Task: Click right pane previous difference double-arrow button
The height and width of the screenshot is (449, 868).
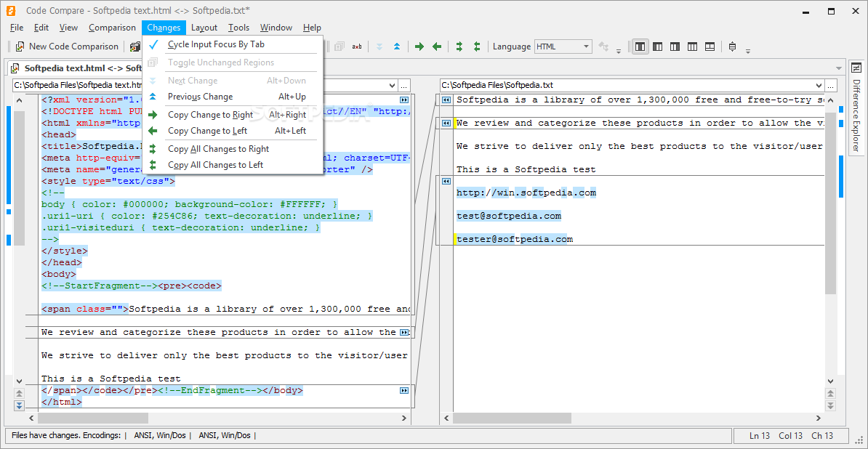Action: (x=830, y=393)
